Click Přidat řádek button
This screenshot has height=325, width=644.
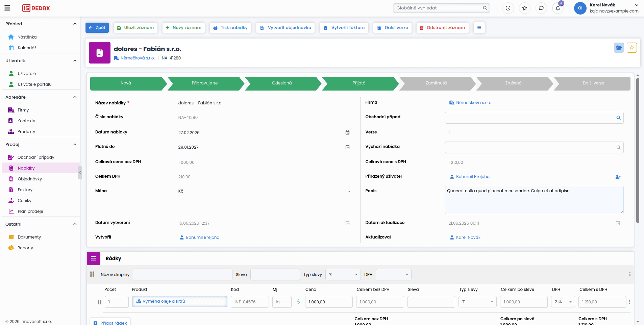point(110,322)
